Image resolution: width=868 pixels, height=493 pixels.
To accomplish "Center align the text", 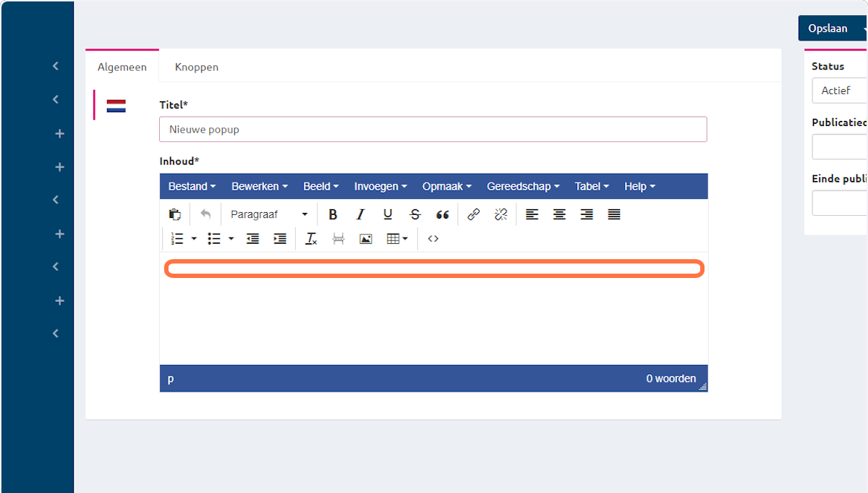I will pyautogui.click(x=559, y=214).
